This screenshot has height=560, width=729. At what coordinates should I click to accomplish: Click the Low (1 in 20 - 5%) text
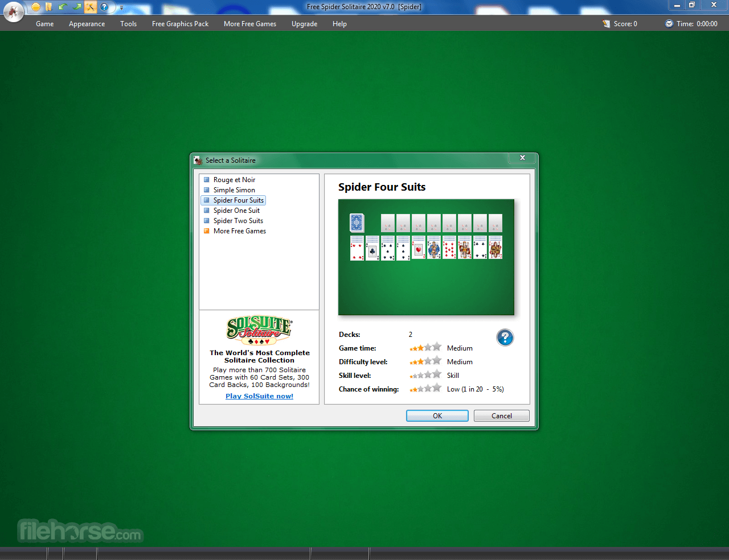pos(476,389)
